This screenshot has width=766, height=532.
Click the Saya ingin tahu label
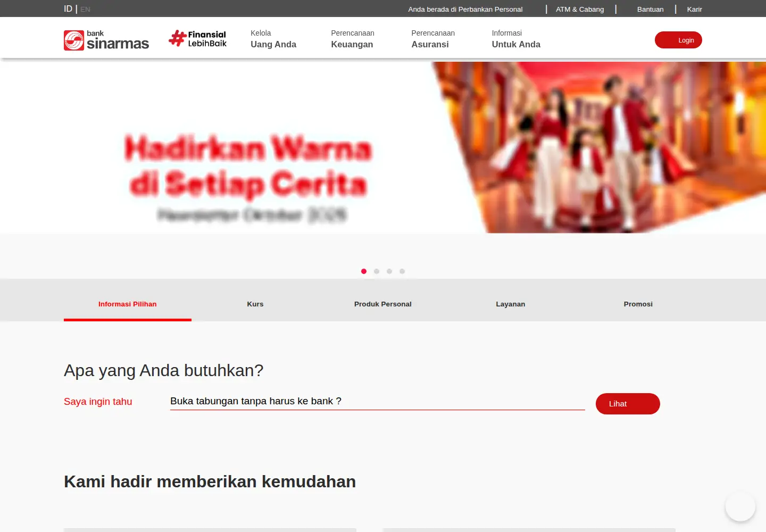click(98, 402)
